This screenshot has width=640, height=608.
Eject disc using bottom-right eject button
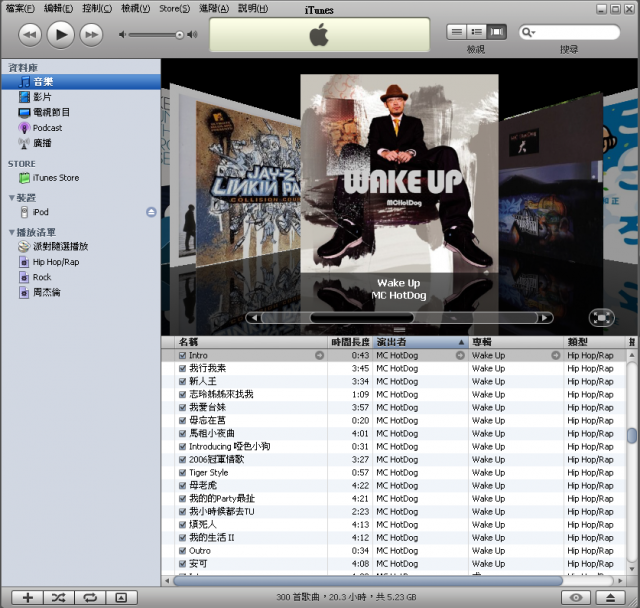pos(611,598)
